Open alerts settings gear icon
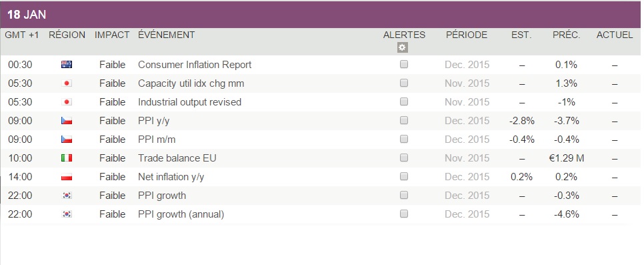Image resolution: width=644 pixels, height=265 pixels. coord(402,48)
